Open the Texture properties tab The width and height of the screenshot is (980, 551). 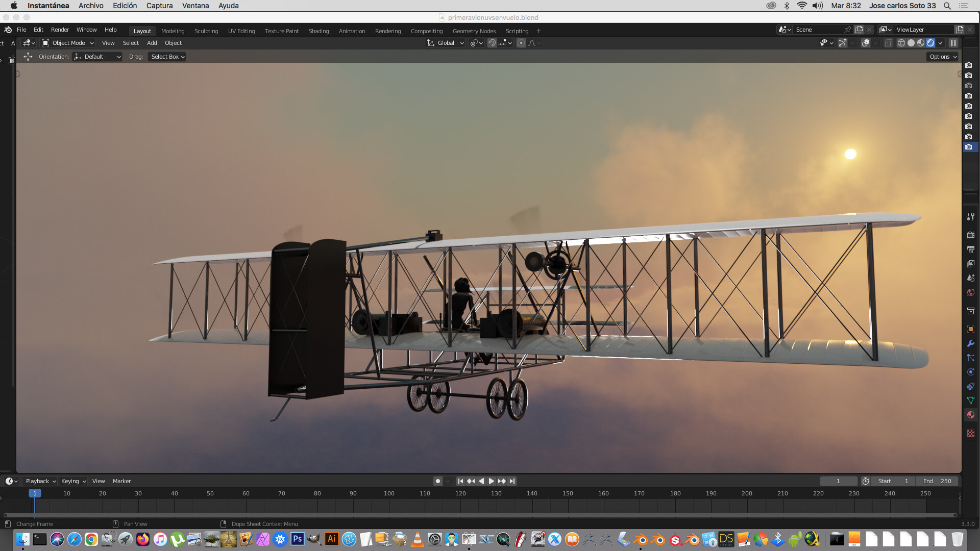point(970,433)
